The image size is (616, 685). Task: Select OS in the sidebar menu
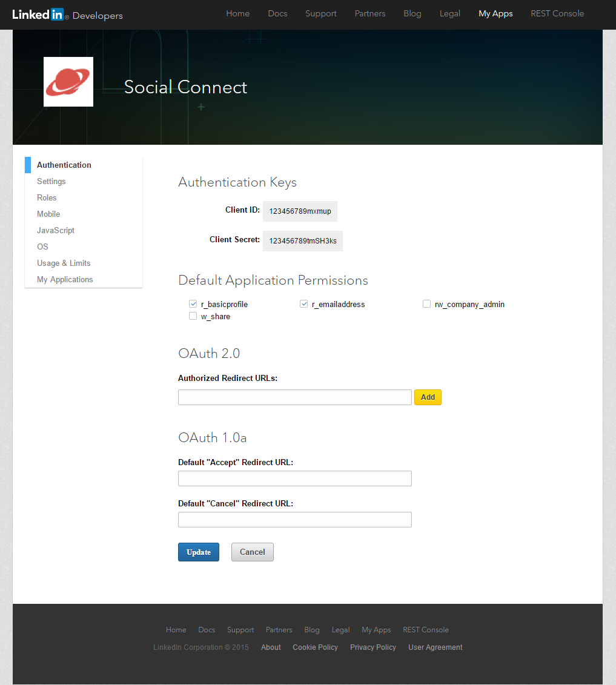(x=42, y=247)
